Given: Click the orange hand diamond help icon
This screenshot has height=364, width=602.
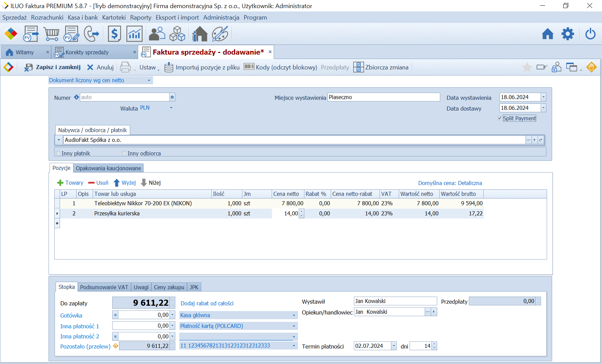Looking at the screenshot, I should 591,67.
